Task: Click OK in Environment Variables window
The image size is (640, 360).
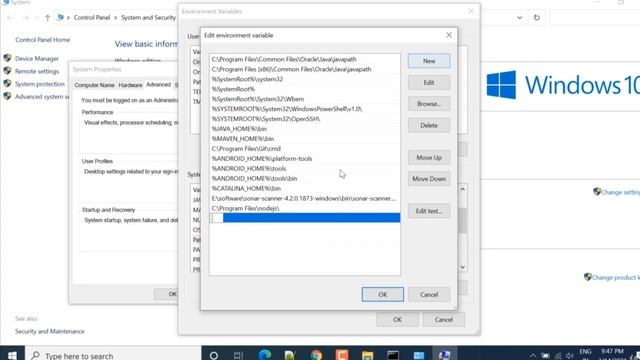Action: point(397,320)
